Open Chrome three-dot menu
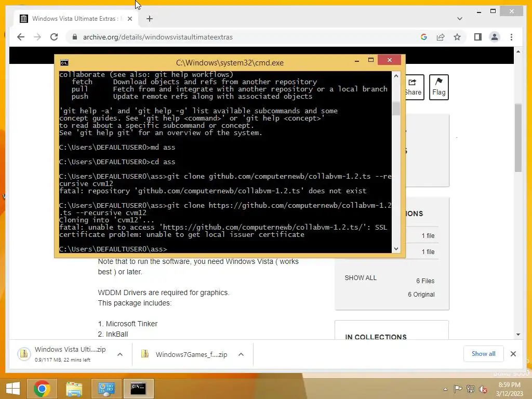This screenshot has height=399, width=532. pyautogui.click(x=511, y=37)
